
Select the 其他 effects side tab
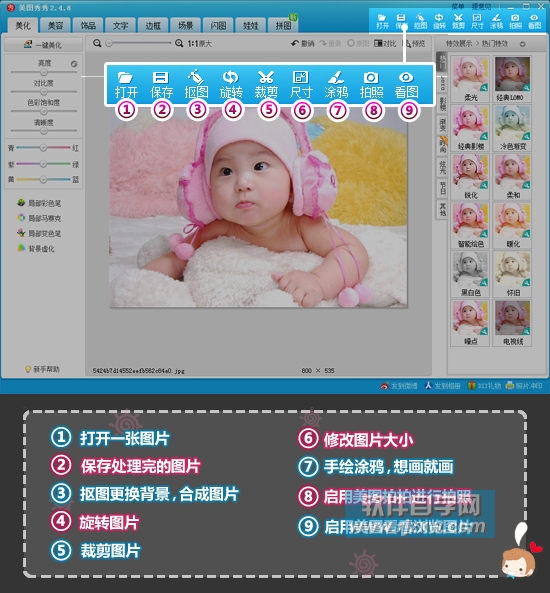click(442, 208)
